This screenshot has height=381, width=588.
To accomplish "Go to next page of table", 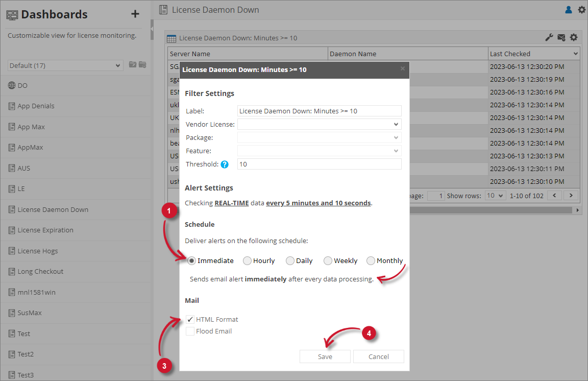I will [571, 196].
